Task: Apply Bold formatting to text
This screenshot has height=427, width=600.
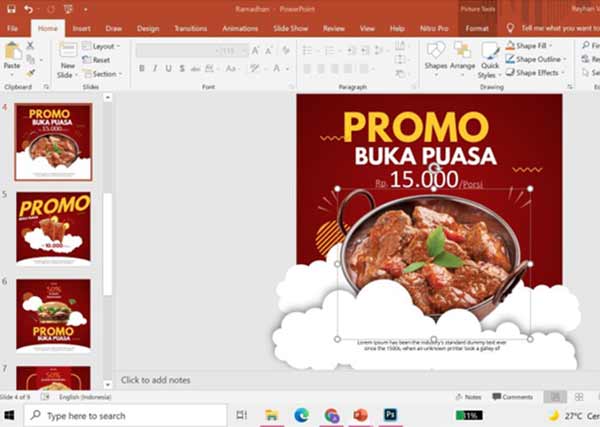Action: click(x=141, y=69)
